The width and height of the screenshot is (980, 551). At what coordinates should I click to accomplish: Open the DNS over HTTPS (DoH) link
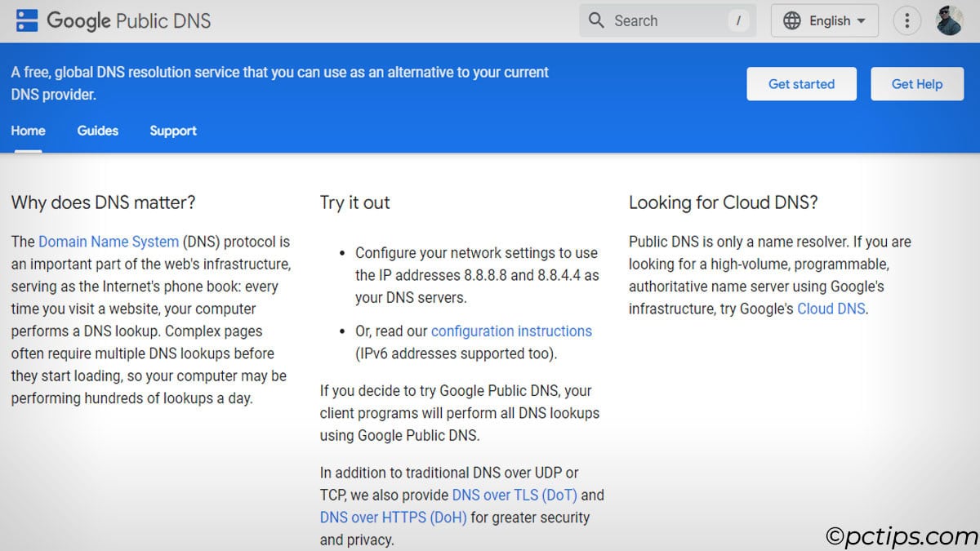[393, 517]
